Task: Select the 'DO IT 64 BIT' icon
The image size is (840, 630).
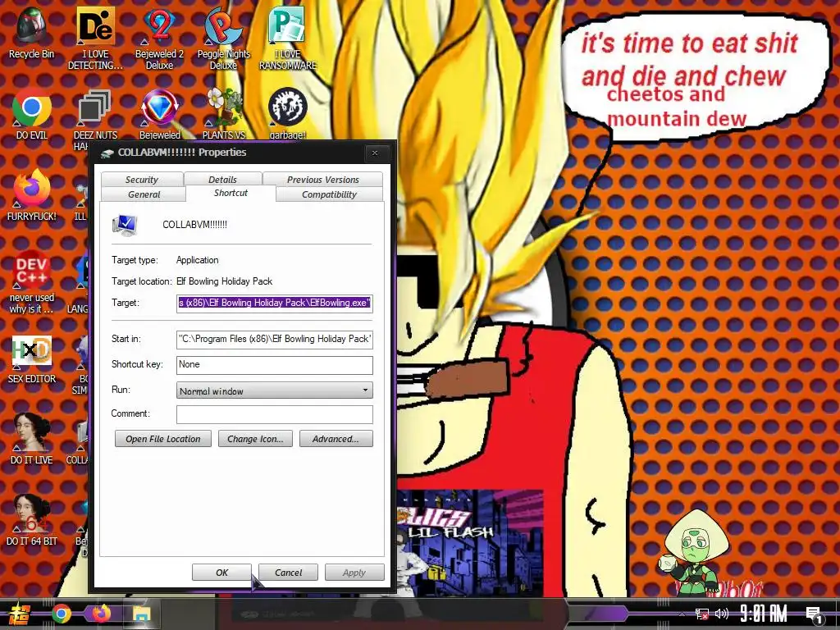Action: point(32,519)
